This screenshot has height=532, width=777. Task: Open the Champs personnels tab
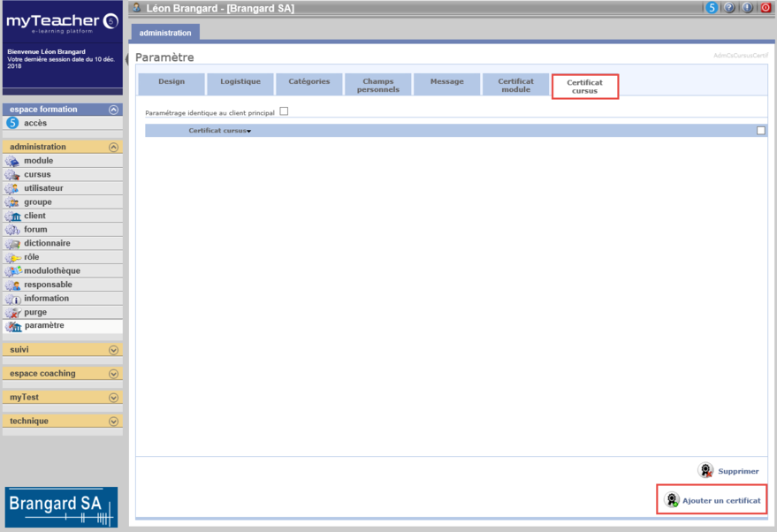coord(378,85)
